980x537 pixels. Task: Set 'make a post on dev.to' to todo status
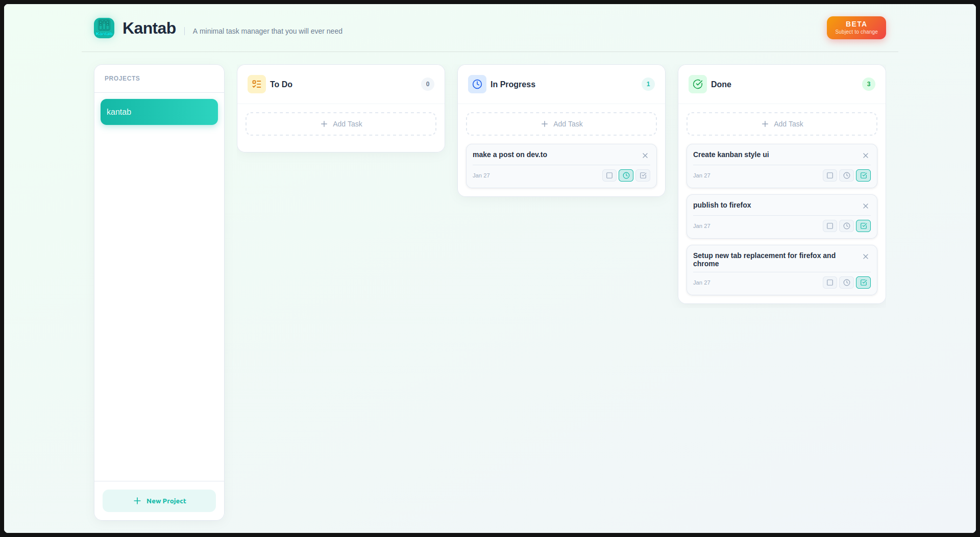click(x=609, y=175)
